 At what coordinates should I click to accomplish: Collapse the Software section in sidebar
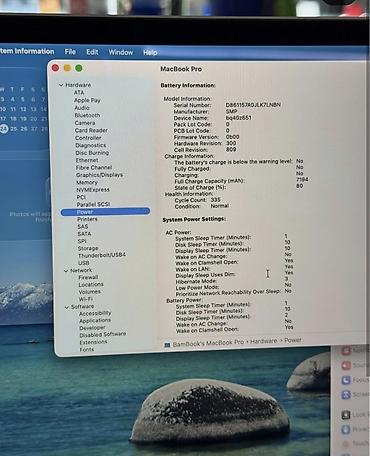click(67, 307)
